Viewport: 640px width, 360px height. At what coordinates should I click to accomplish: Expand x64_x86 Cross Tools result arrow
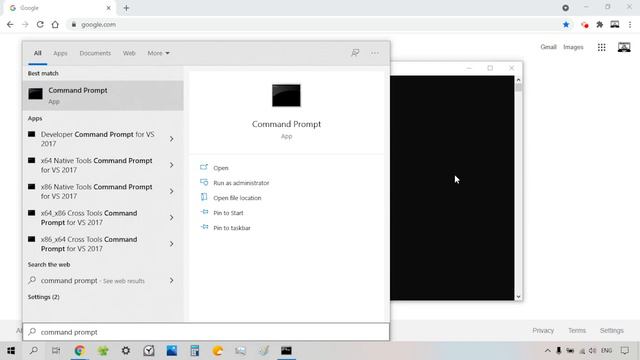pos(171,218)
